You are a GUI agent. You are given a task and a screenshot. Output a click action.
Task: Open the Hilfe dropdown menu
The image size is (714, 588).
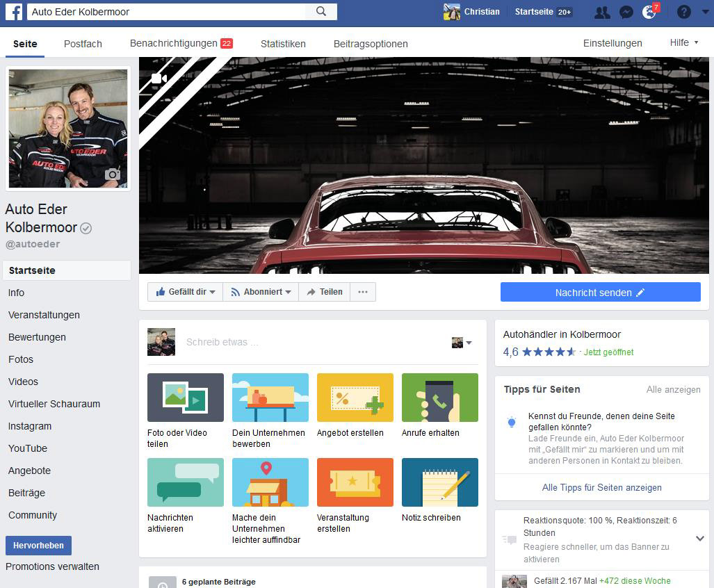[x=684, y=43]
